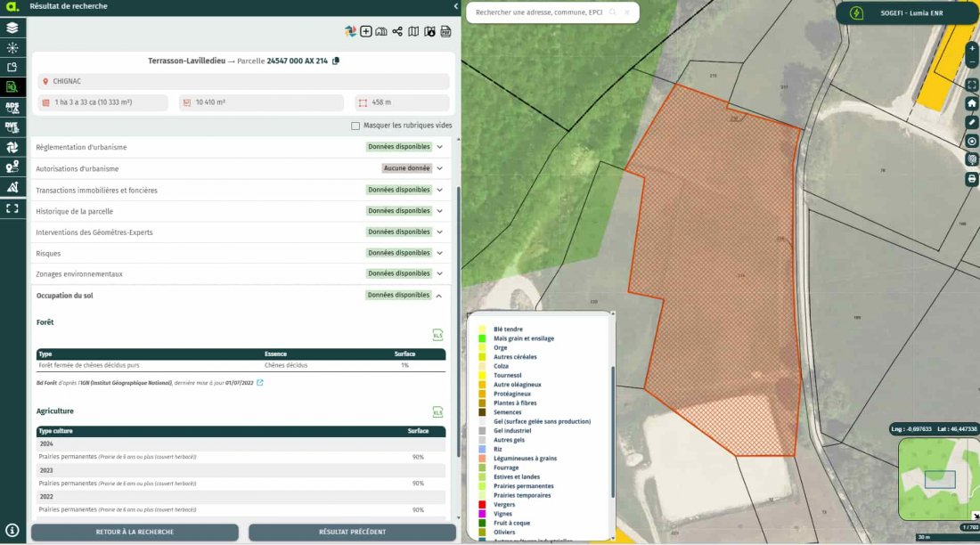Open the ADS search sidebar tab
The image size is (980, 545).
pos(12,107)
